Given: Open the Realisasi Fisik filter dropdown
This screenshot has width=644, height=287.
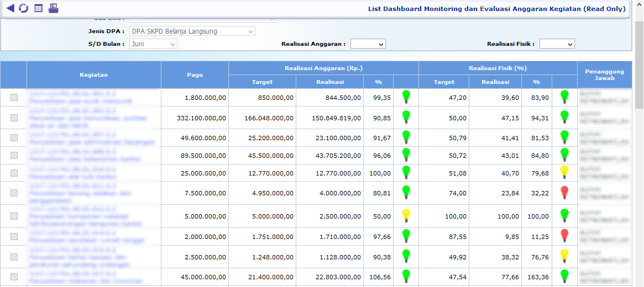Looking at the screenshot, I should 557,44.
